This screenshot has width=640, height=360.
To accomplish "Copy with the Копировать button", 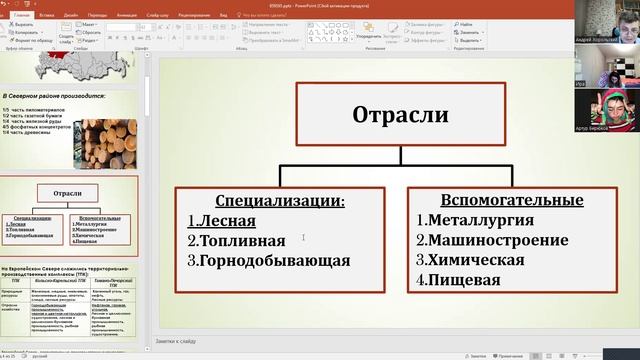I will click(x=25, y=32).
